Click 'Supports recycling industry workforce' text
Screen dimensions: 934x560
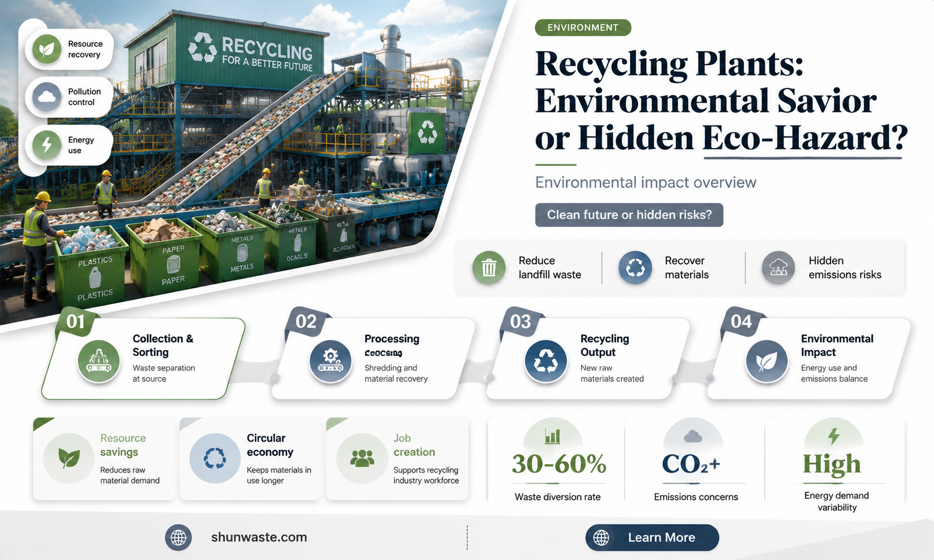pos(426,475)
